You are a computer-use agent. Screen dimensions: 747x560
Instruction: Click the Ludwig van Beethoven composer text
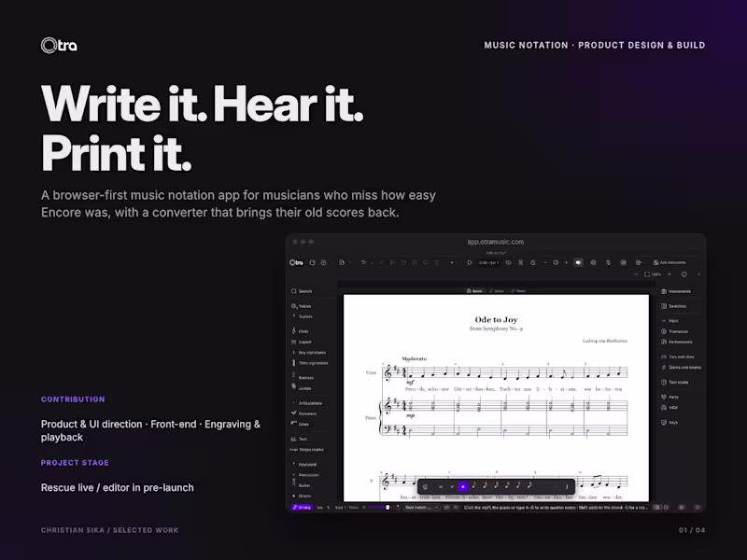coord(604,341)
